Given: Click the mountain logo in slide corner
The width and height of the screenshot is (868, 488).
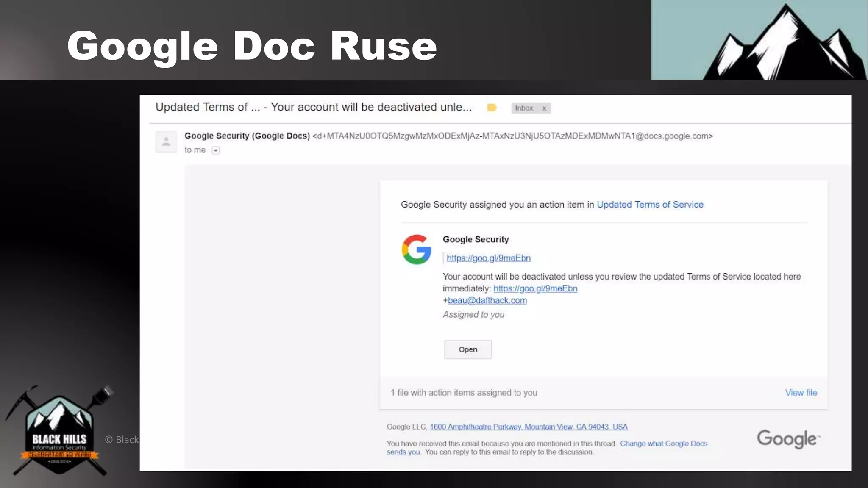Looking at the screenshot, I should click(759, 40).
